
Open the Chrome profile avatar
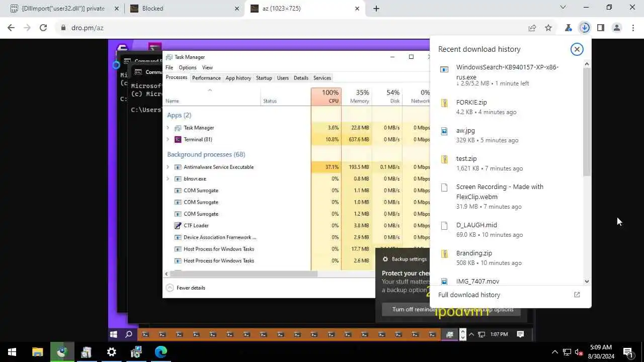click(617, 28)
